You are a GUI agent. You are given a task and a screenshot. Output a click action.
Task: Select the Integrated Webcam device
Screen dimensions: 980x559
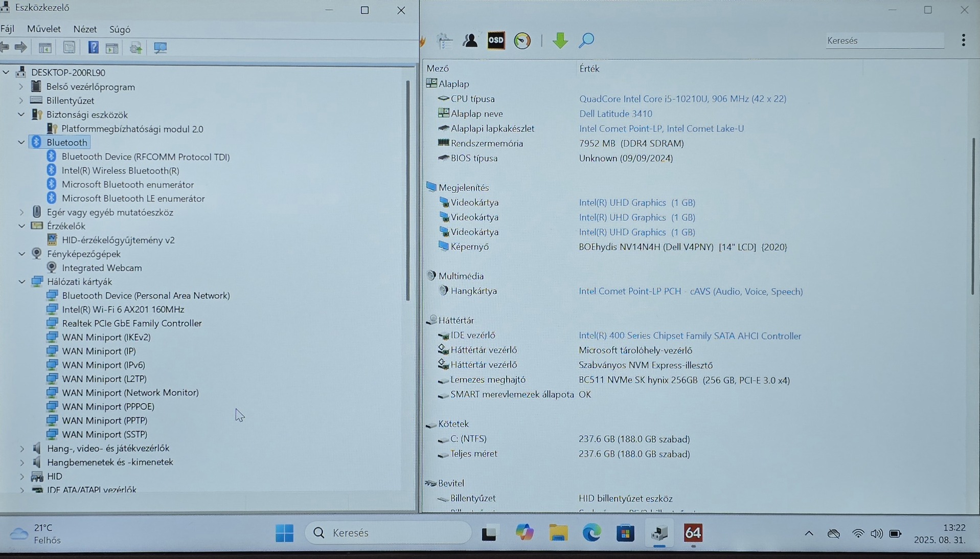(102, 267)
